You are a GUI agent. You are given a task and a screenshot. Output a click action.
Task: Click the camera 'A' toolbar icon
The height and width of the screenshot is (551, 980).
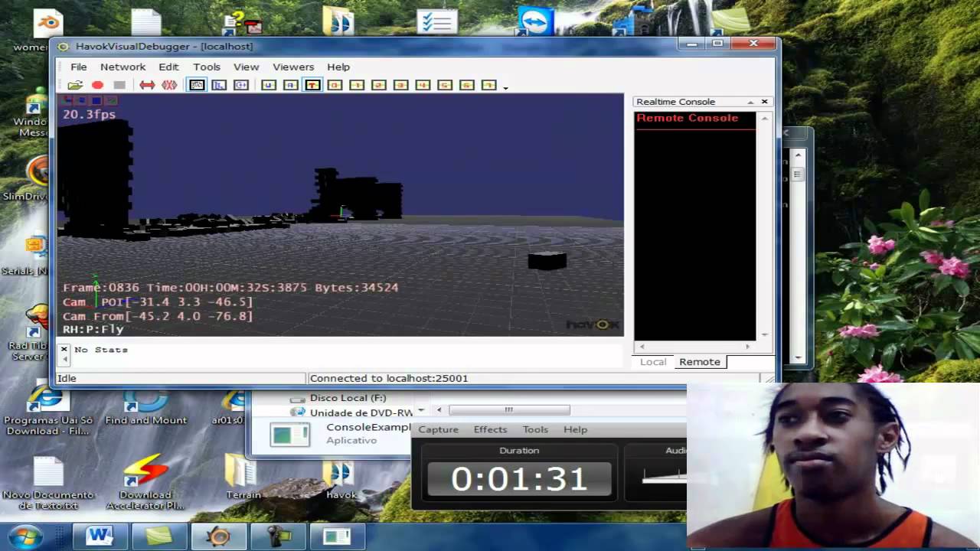[x=290, y=85]
